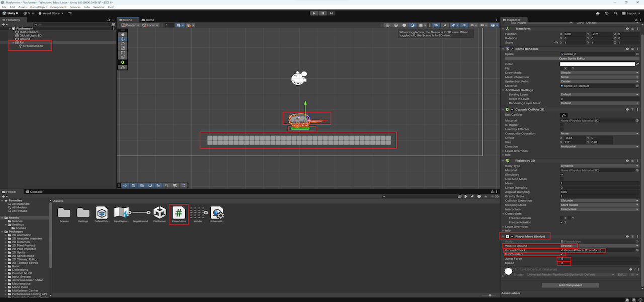Select the Rect tool

pyautogui.click(x=123, y=52)
